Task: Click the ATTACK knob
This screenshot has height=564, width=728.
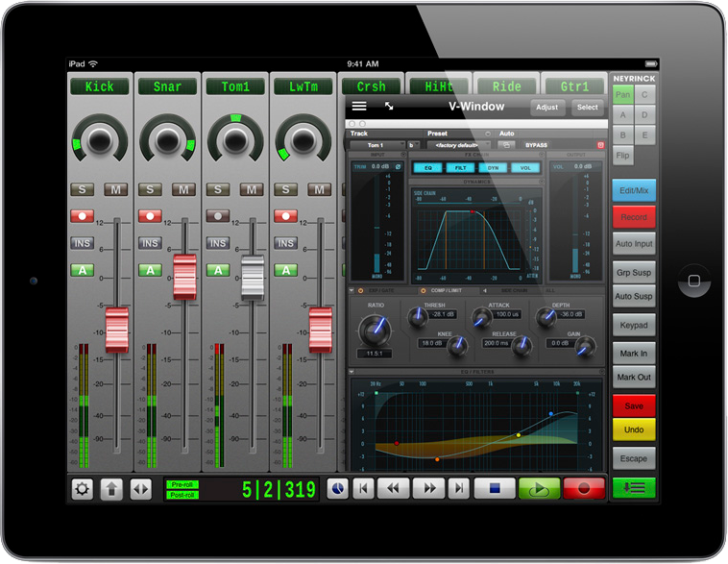Action: pos(482,318)
